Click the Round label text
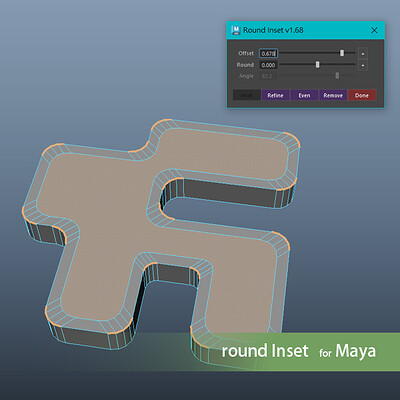 pyautogui.click(x=245, y=65)
